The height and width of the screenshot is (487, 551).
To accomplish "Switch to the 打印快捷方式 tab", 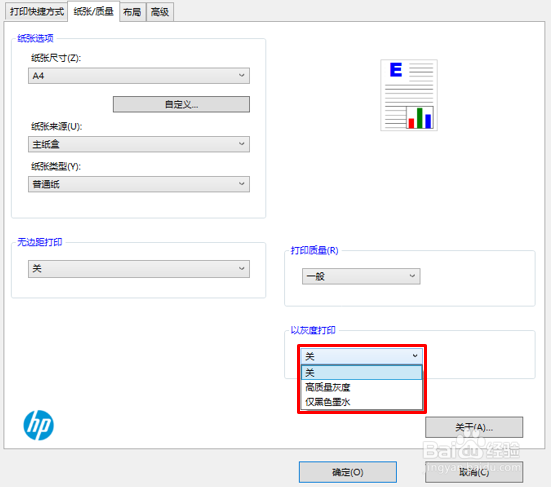I will [37, 12].
